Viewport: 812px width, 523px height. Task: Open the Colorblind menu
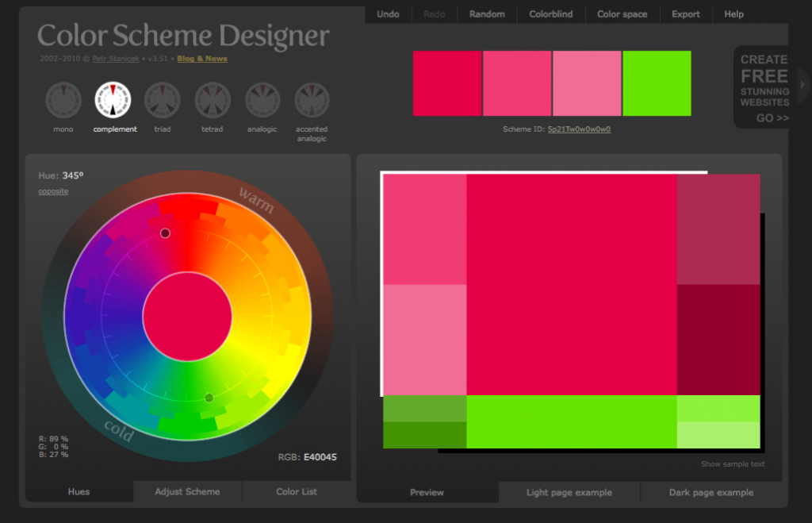551,14
